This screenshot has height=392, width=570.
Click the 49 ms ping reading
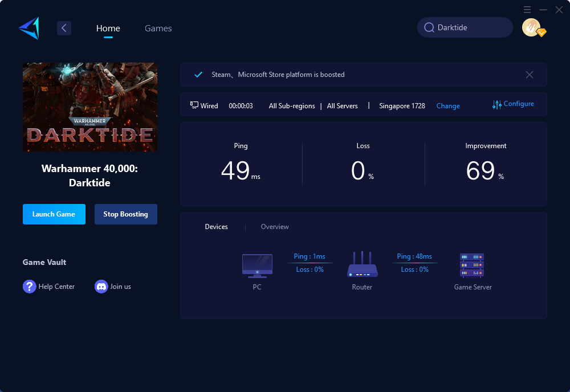pyautogui.click(x=241, y=170)
